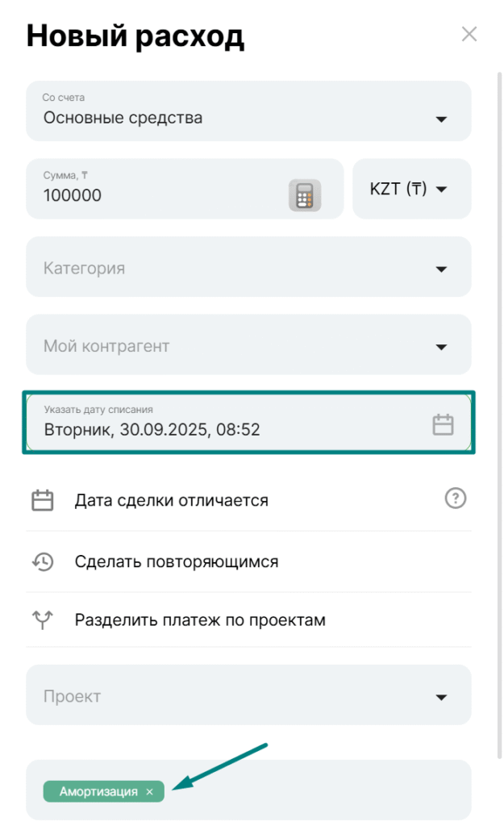Toggle "Сделать повторяющимся" option

pyautogui.click(x=176, y=561)
